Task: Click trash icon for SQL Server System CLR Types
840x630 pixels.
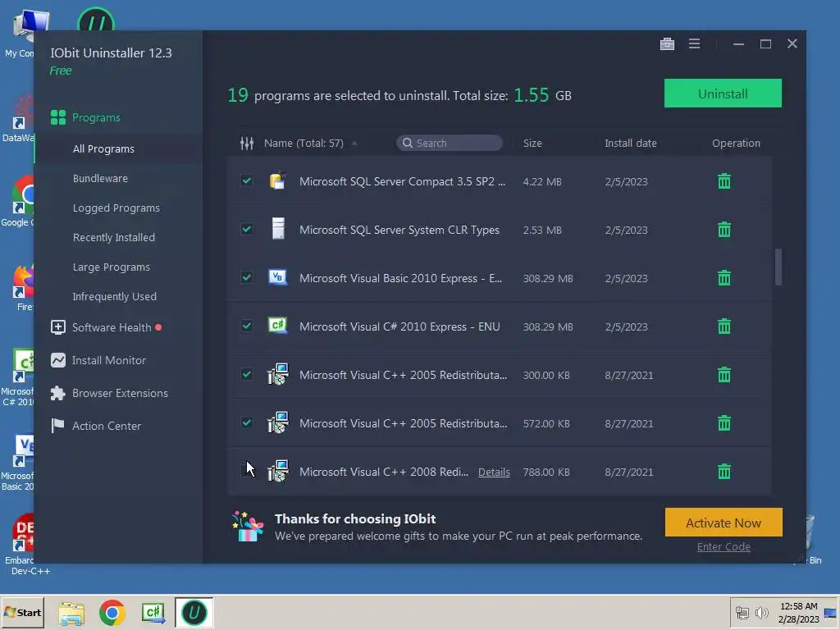Action: coord(724,230)
